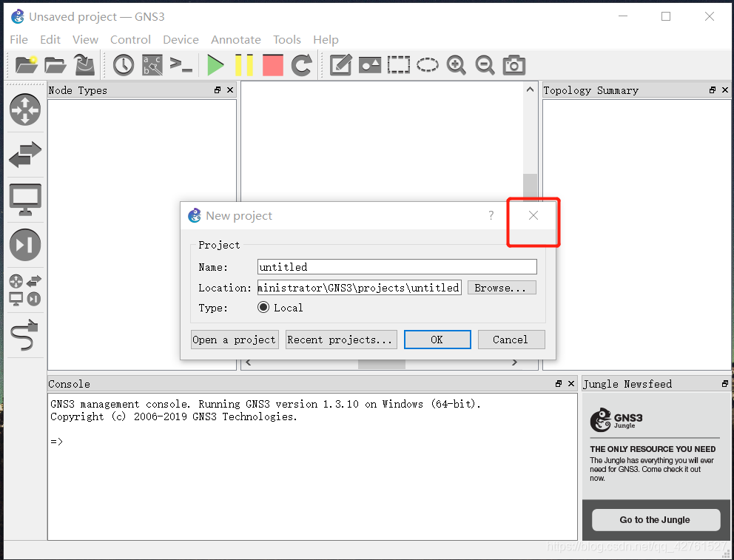734x560 pixels.
Task: Browse all devices icon
Action: pos(25,290)
